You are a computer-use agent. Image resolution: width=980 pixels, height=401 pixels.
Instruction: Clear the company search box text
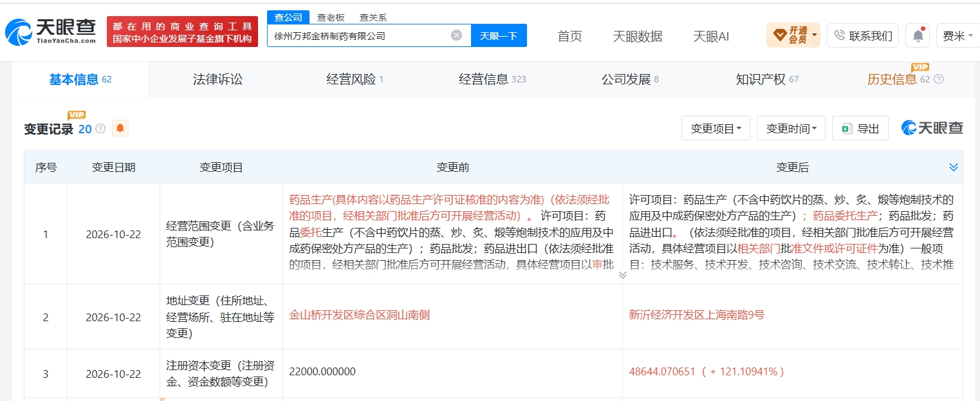456,35
